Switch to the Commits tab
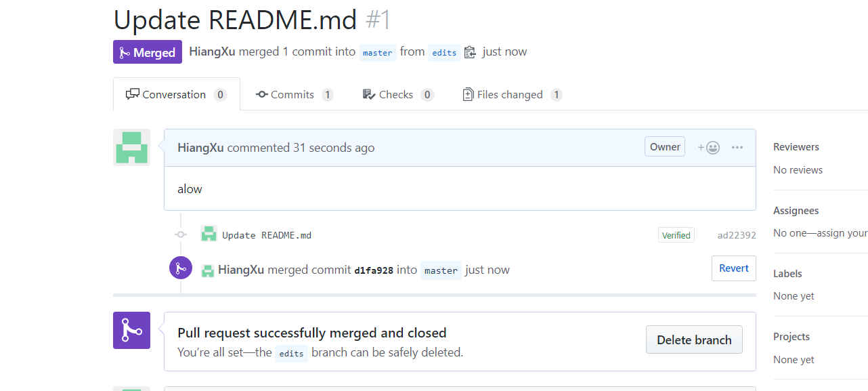The height and width of the screenshot is (391, 868). [295, 95]
